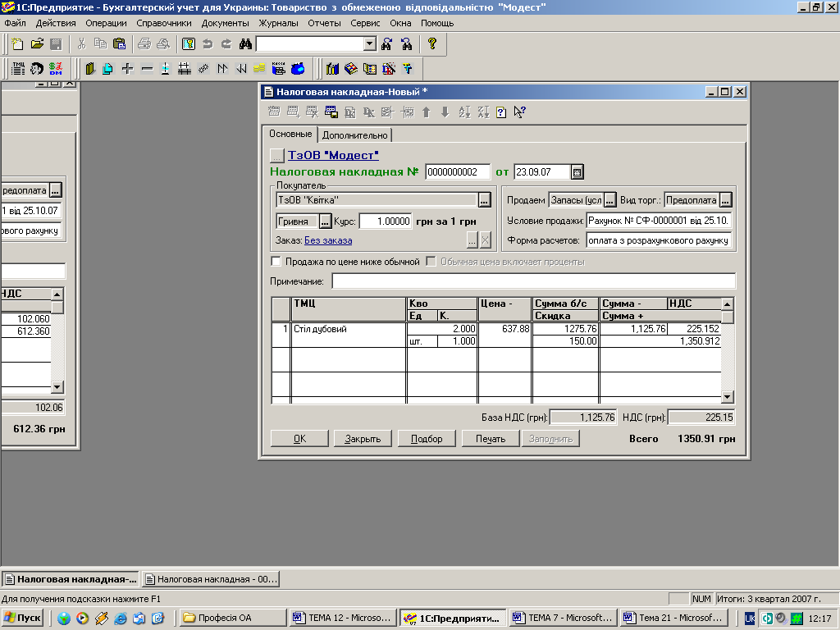The height and width of the screenshot is (630, 840).
Task: Open the order selection ellipsis button
Action: [x=472, y=240]
